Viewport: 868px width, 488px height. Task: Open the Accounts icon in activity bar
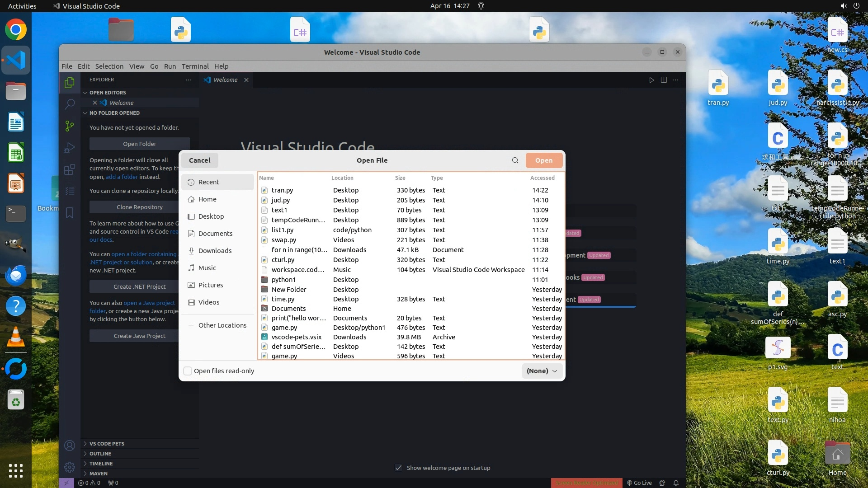tap(69, 446)
